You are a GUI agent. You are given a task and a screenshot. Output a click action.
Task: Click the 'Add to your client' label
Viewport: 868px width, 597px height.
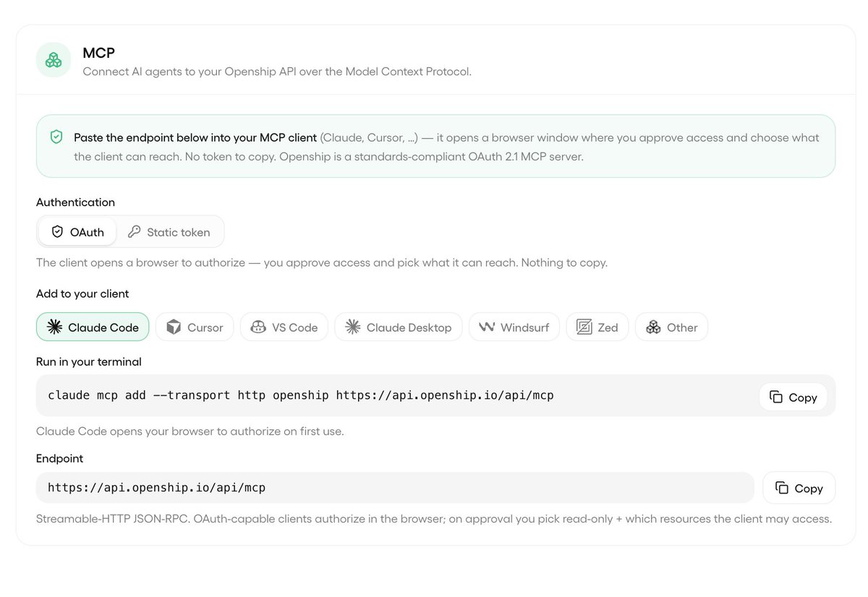pyautogui.click(x=82, y=293)
